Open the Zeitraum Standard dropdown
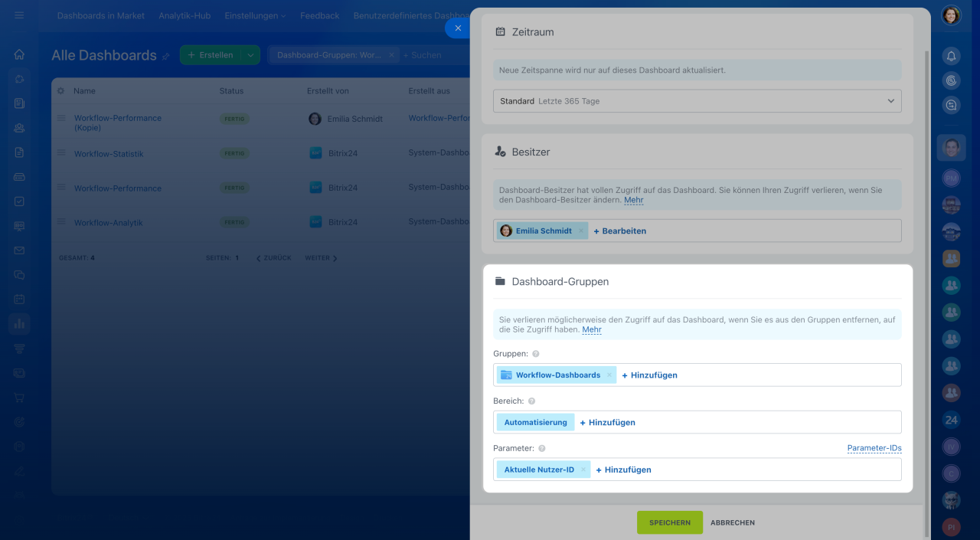This screenshot has width=980, height=540. tap(697, 101)
